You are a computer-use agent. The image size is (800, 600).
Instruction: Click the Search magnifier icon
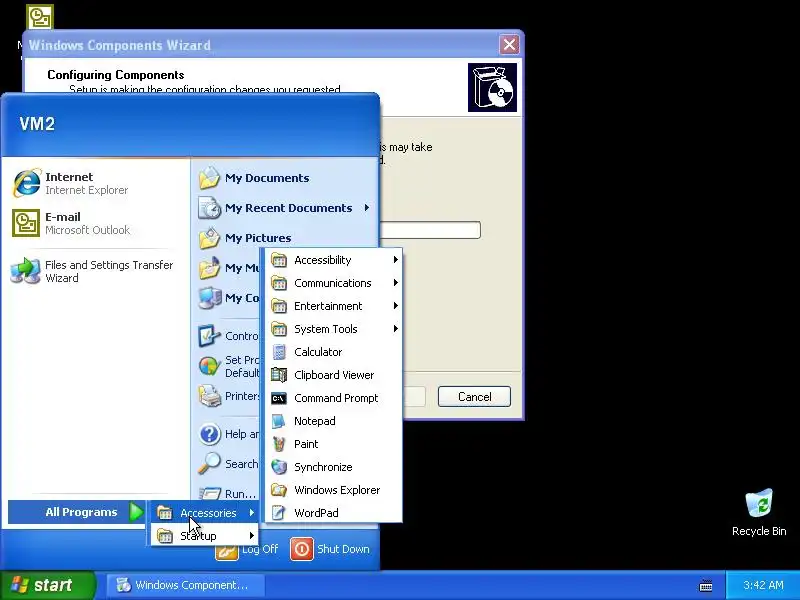[x=209, y=463]
